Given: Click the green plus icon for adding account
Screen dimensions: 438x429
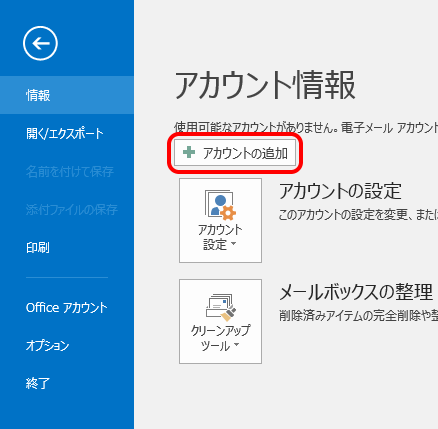Looking at the screenshot, I should point(189,152).
